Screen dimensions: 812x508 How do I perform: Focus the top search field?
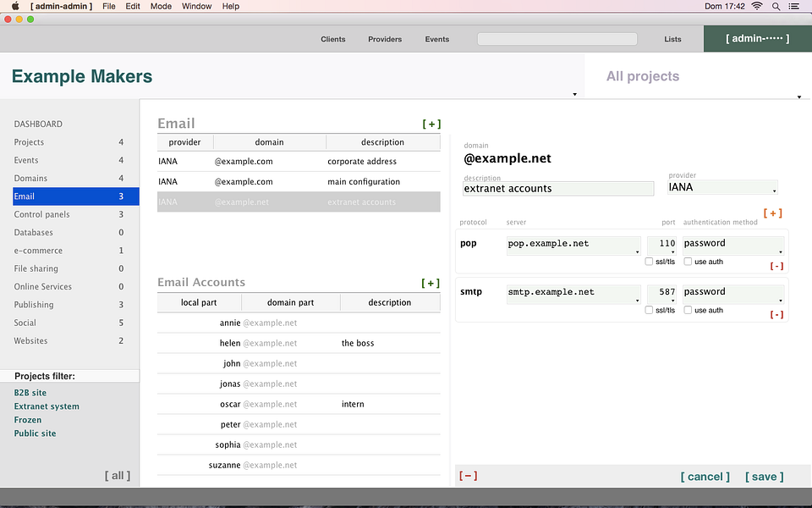(x=557, y=39)
